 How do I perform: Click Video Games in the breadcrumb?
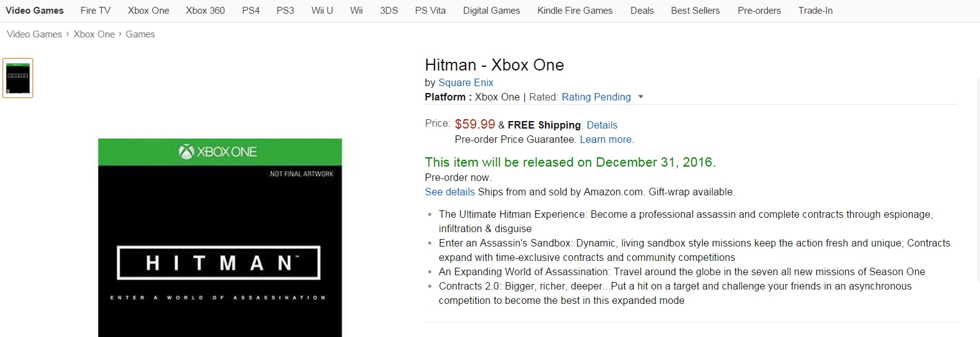pos(34,34)
